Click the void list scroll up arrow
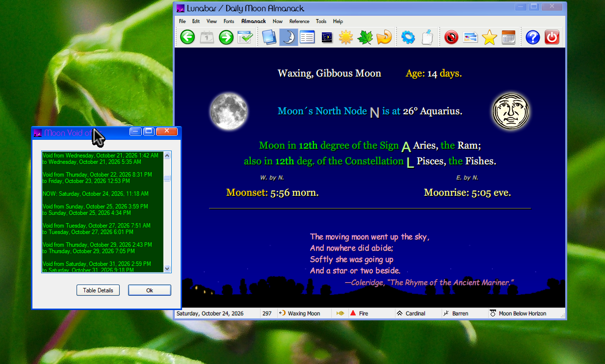The image size is (605, 364). [167, 156]
